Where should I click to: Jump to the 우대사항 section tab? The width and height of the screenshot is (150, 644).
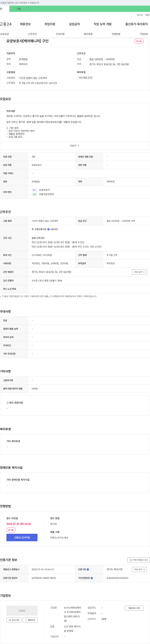click(x=60, y=34)
